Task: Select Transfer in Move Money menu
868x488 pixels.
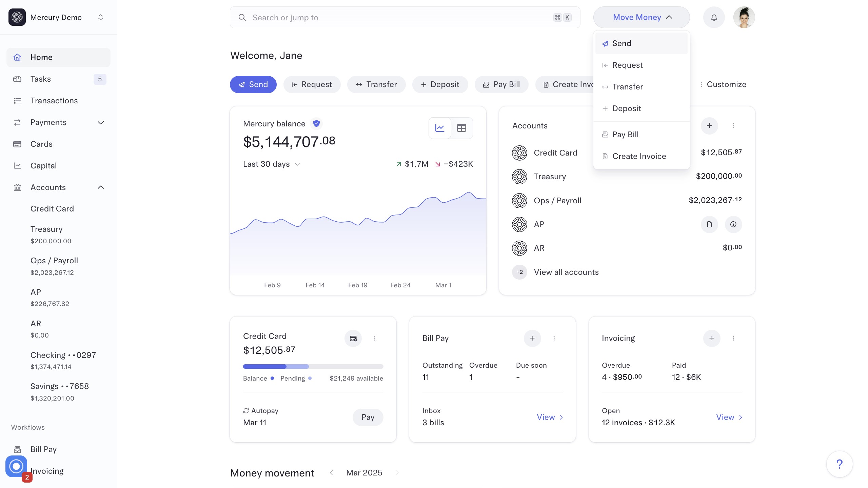Action: pos(627,87)
